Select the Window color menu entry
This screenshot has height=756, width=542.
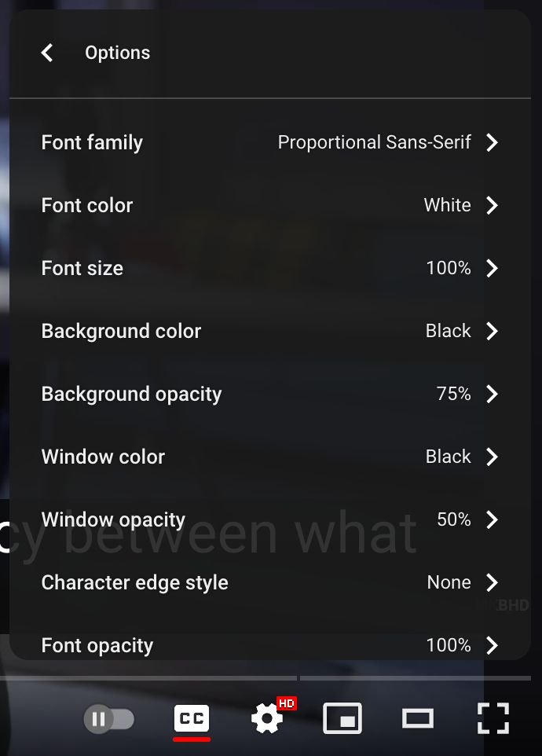[271, 457]
